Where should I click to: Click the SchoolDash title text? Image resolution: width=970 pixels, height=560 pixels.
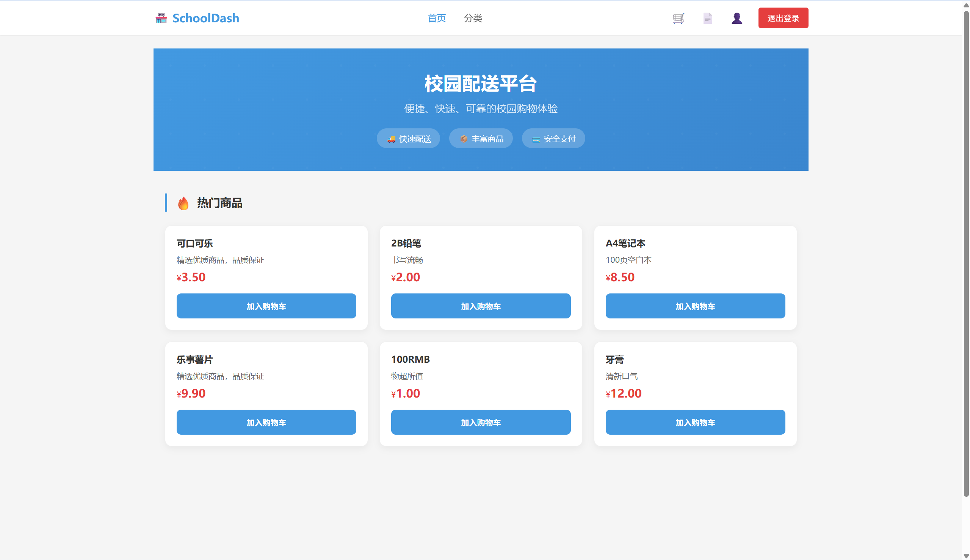206,18
